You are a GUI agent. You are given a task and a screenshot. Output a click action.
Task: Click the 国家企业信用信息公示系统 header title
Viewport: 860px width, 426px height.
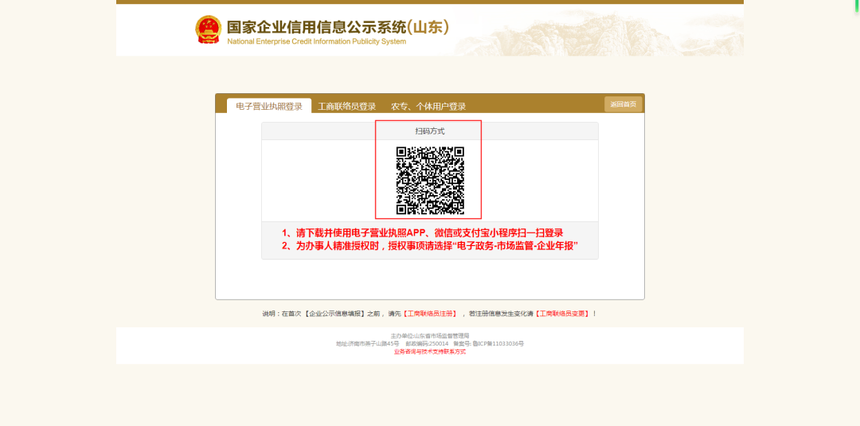coord(338,27)
